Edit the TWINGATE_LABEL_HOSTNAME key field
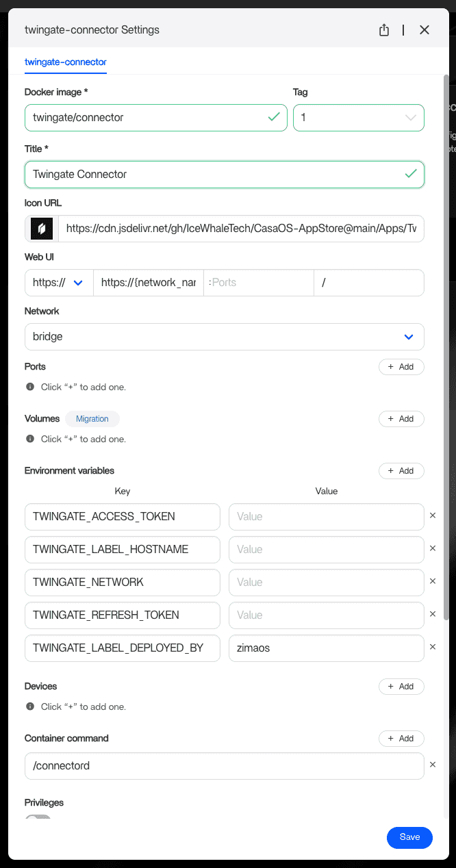Screen dimensions: 456x868 tap(123, 550)
